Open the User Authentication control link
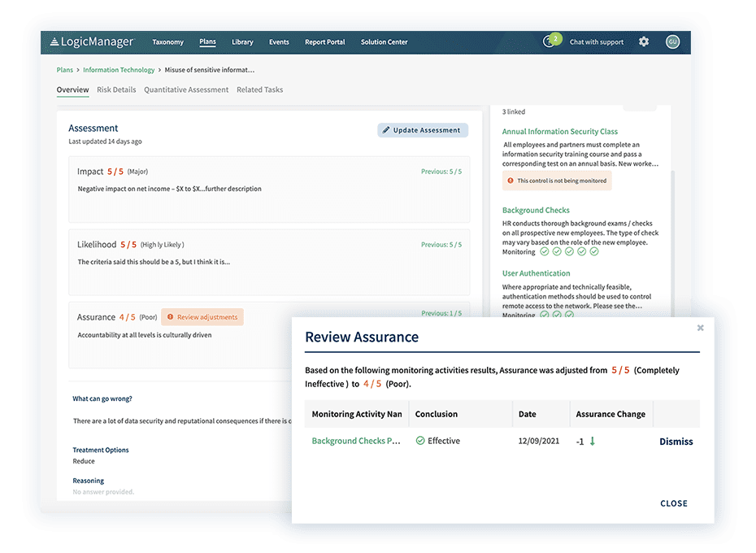Viewport: 756px width, 553px height. click(x=537, y=273)
